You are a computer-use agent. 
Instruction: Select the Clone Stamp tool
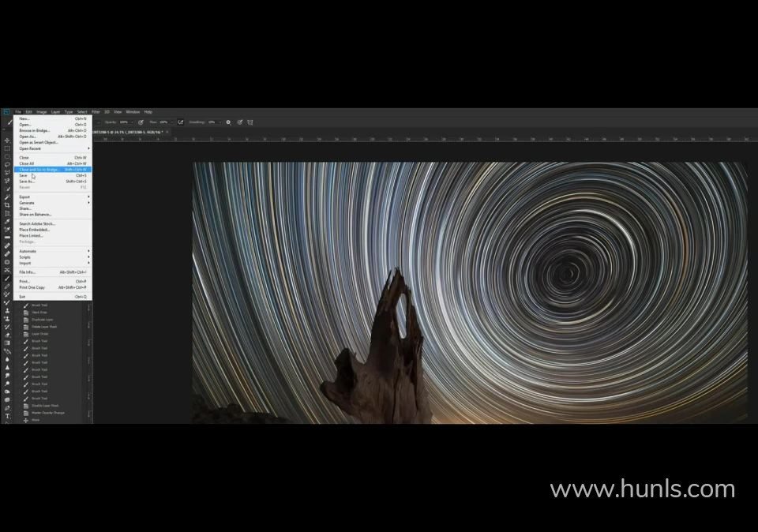coord(7,310)
